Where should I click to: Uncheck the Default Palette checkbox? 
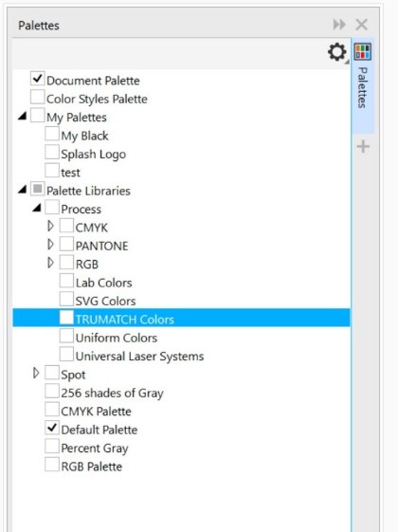(52, 428)
